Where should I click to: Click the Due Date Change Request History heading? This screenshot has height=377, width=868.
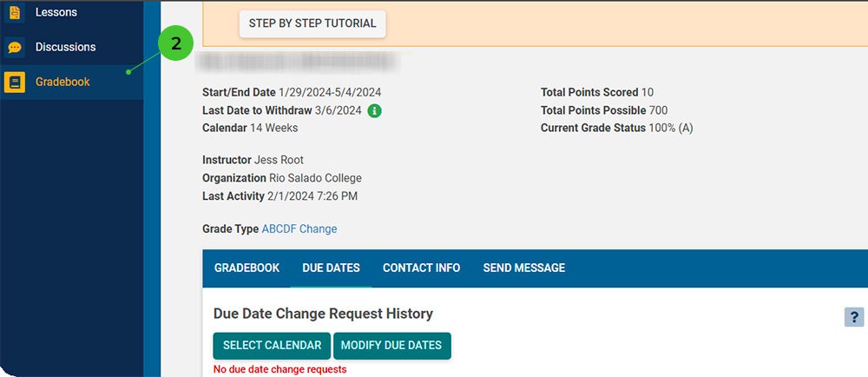323,314
